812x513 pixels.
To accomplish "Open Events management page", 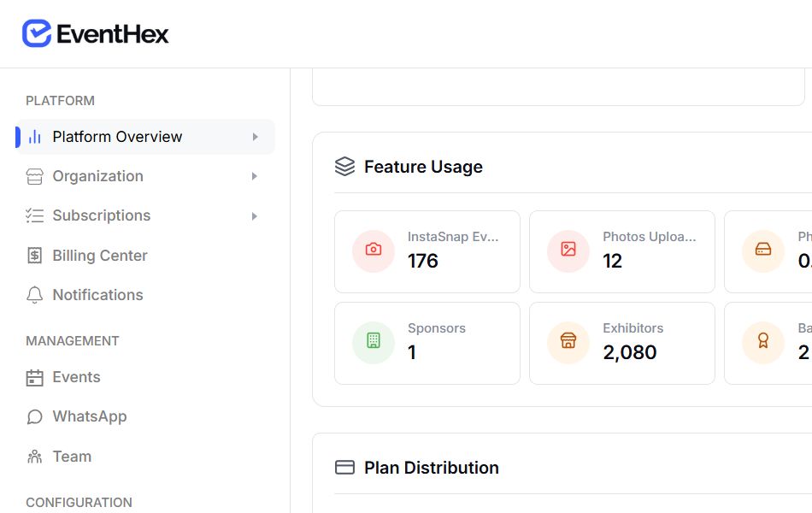I will click(x=145, y=377).
